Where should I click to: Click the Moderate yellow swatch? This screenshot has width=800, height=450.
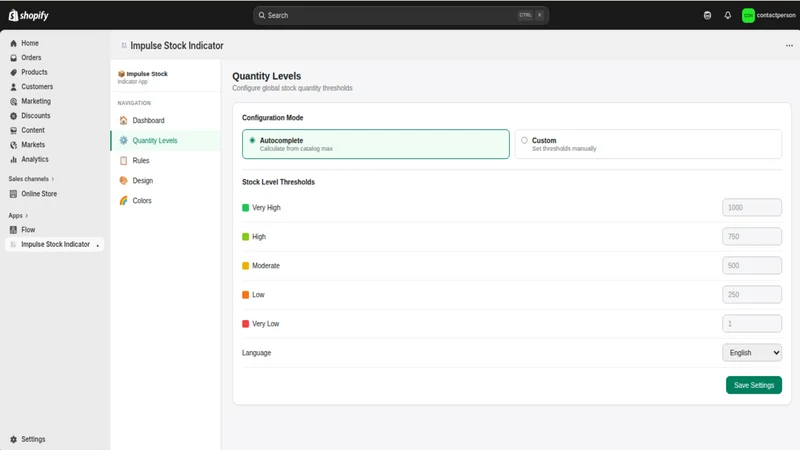tap(245, 266)
